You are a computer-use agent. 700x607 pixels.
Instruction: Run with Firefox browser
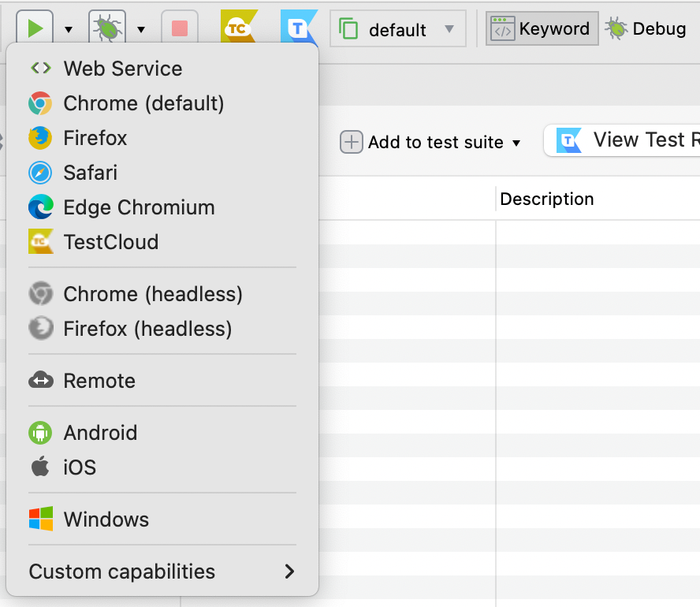[x=162, y=138]
